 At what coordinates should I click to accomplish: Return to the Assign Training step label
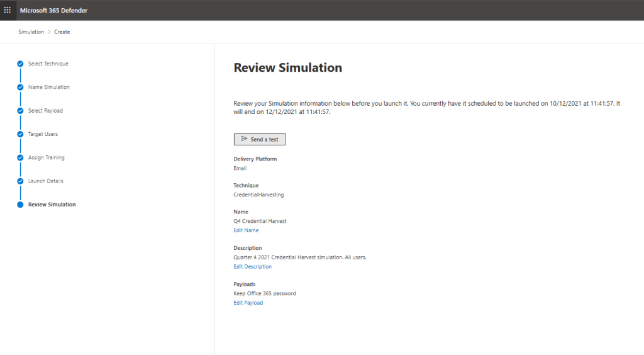[46, 157]
